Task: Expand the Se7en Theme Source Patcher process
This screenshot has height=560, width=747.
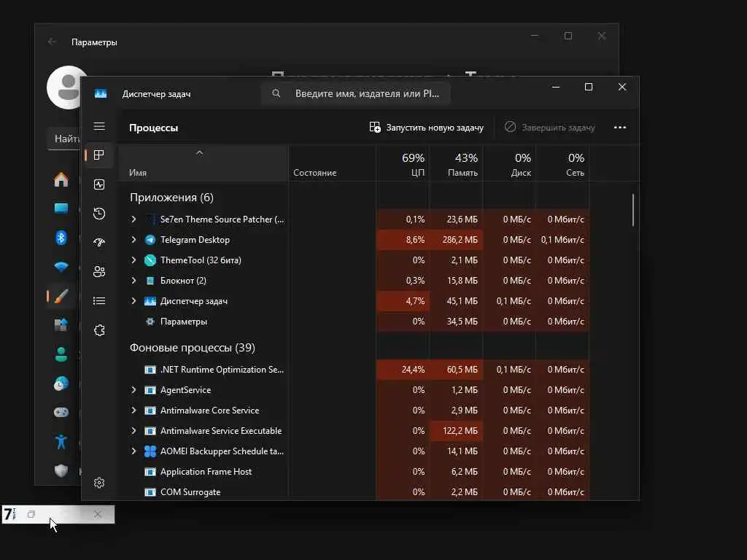Action: [x=134, y=219]
